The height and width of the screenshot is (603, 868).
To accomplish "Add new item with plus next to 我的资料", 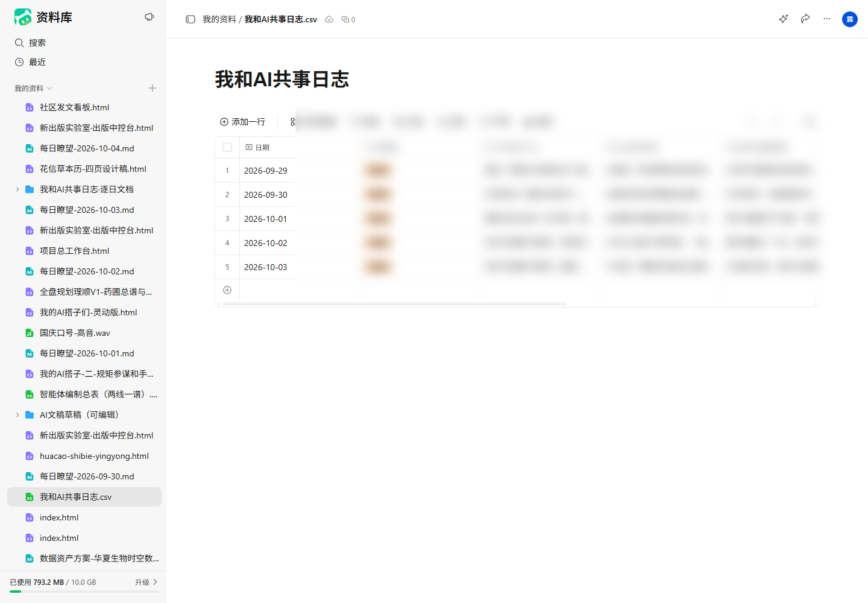I will [x=153, y=88].
